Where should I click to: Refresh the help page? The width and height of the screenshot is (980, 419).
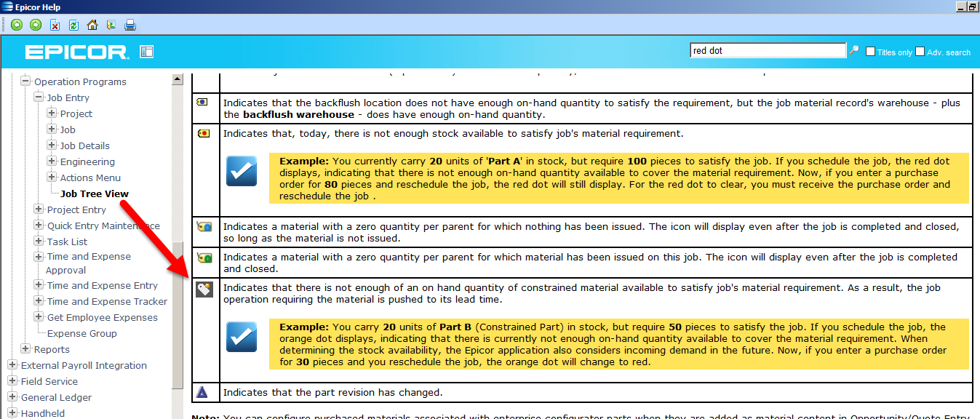[73, 25]
